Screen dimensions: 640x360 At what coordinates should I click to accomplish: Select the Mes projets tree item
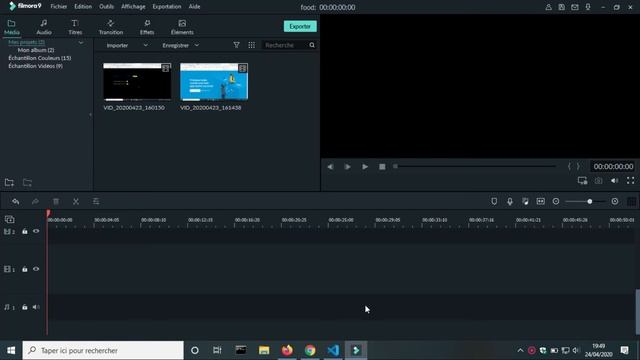click(27, 42)
